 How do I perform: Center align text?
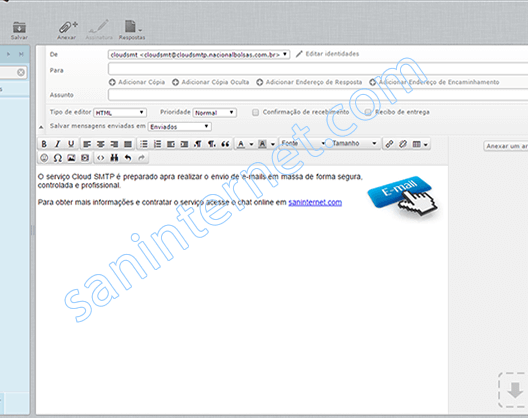(101, 144)
